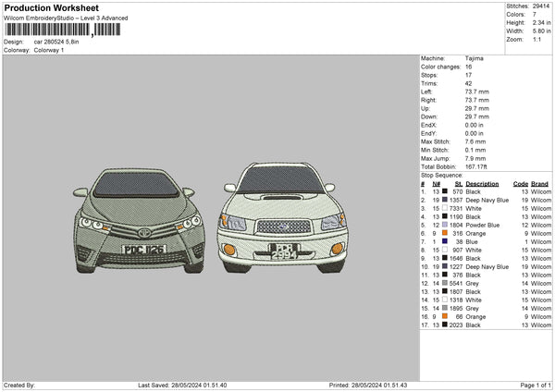Click the Height value 2.34 in
The width and height of the screenshot is (555, 392).
pyautogui.click(x=541, y=22)
